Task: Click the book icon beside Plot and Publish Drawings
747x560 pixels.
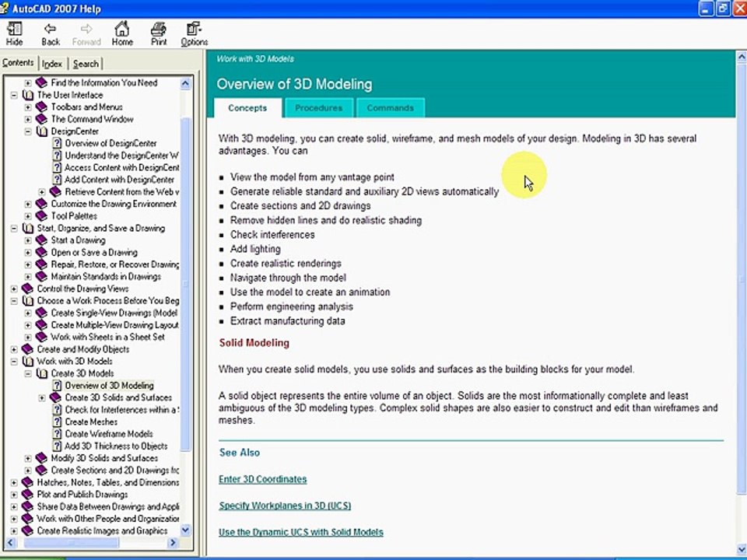Action: [x=28, y=495]
